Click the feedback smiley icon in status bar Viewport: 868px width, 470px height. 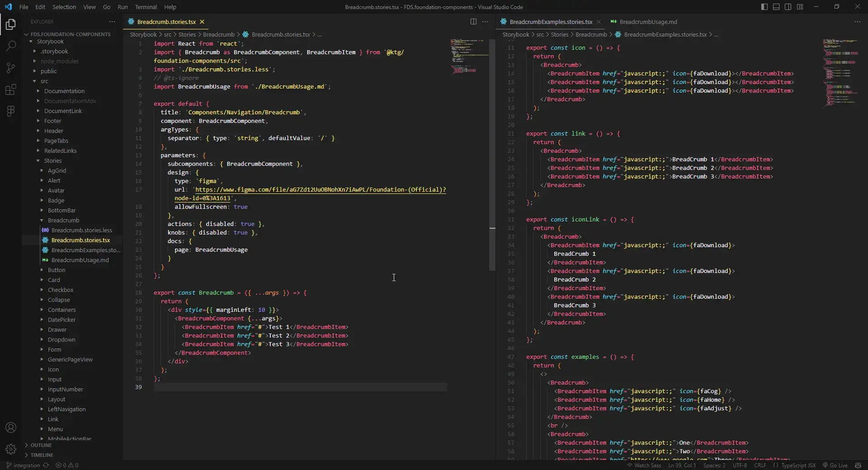[x=859, y=465]
